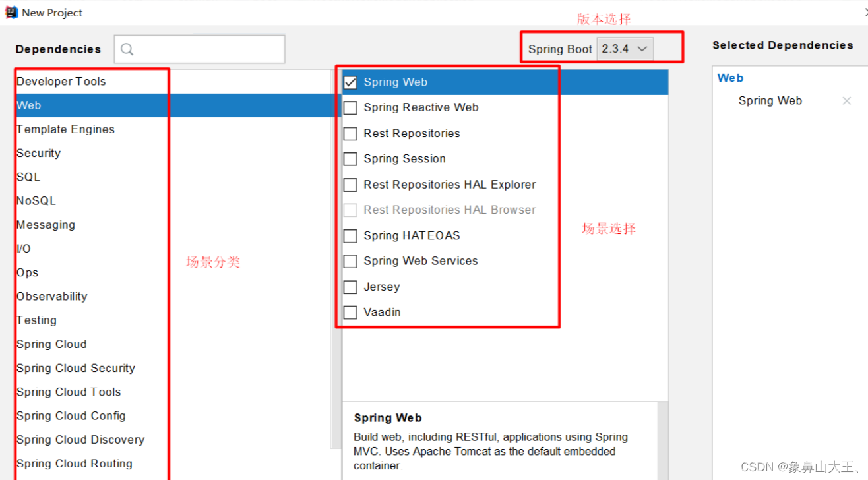
Task: Choose the SQL category
Action: click(x=174, y=177)
